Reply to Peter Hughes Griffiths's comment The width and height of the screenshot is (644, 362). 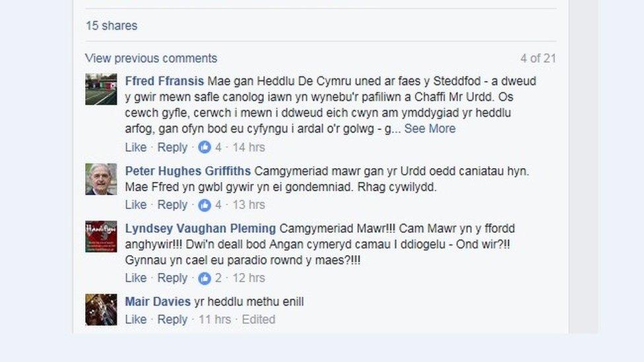point(172,205)
